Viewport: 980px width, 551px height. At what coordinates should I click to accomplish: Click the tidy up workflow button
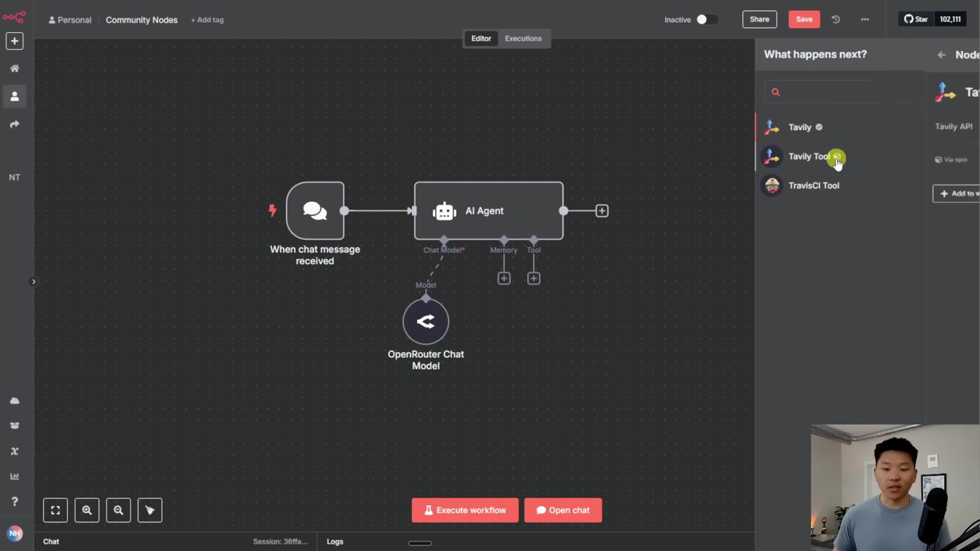[x=149, y=510]
